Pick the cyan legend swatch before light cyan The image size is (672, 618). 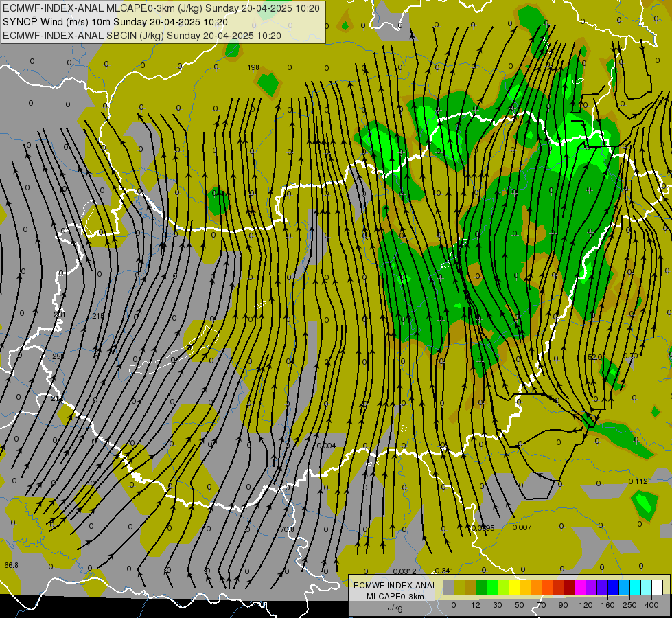[635, 588]
